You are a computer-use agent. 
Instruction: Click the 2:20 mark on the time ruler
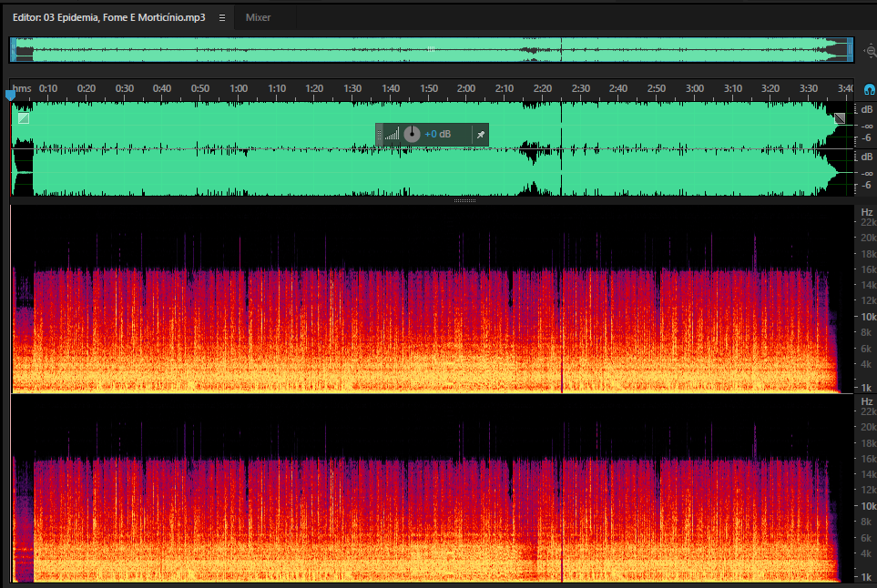pyautogui.click(x=543, y=88)
